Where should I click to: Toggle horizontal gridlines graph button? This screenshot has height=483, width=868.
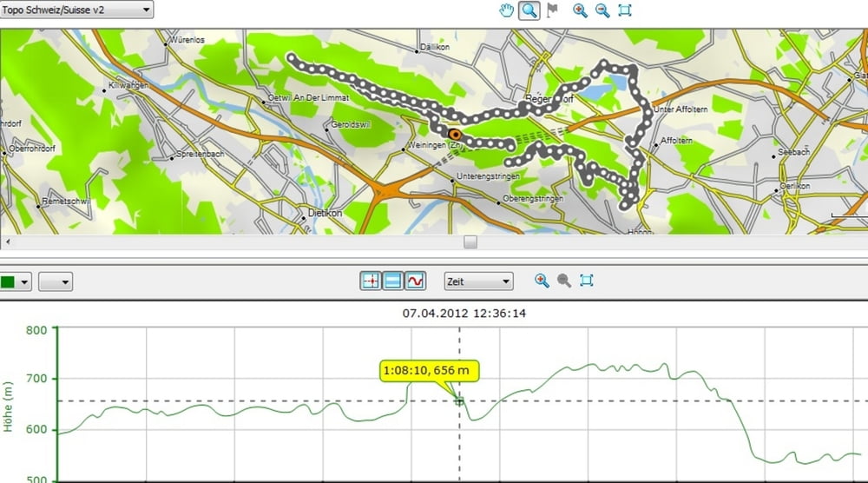[393, 281]
